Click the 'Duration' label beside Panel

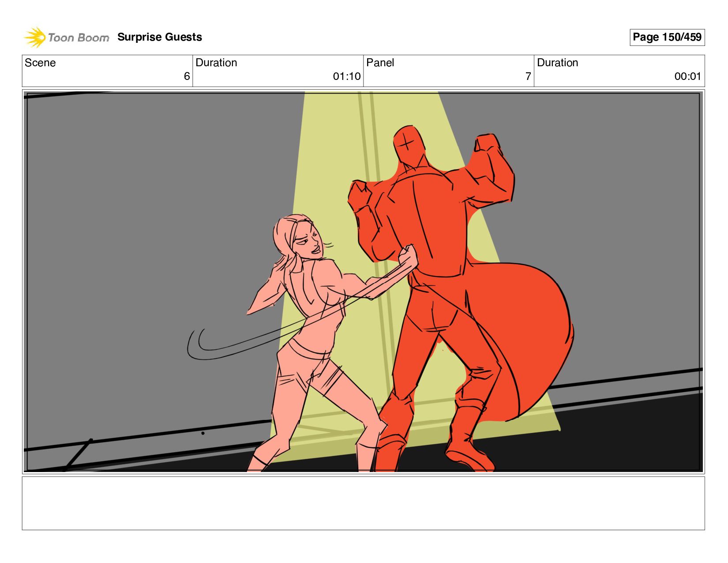click(557, 63)
